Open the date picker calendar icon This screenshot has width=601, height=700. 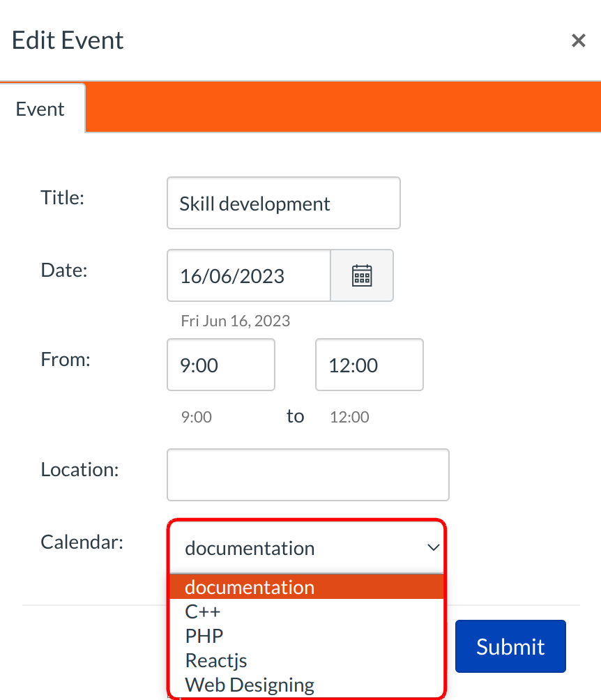pyautogui.click(x=361, y=276)
